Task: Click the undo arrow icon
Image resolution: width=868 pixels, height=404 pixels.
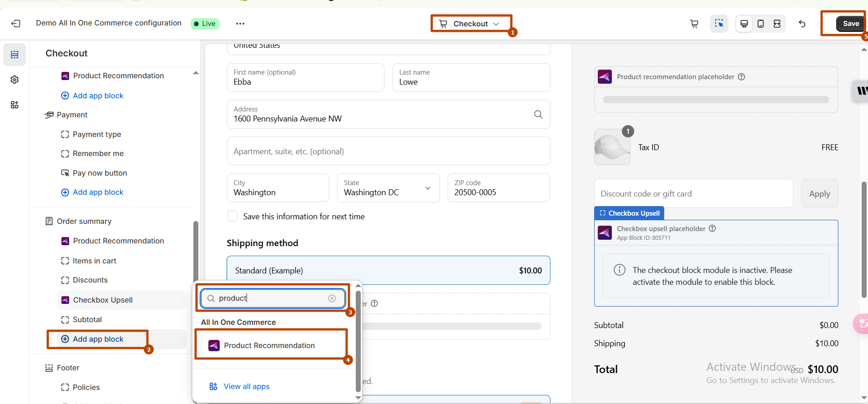Action: point(802,24)
